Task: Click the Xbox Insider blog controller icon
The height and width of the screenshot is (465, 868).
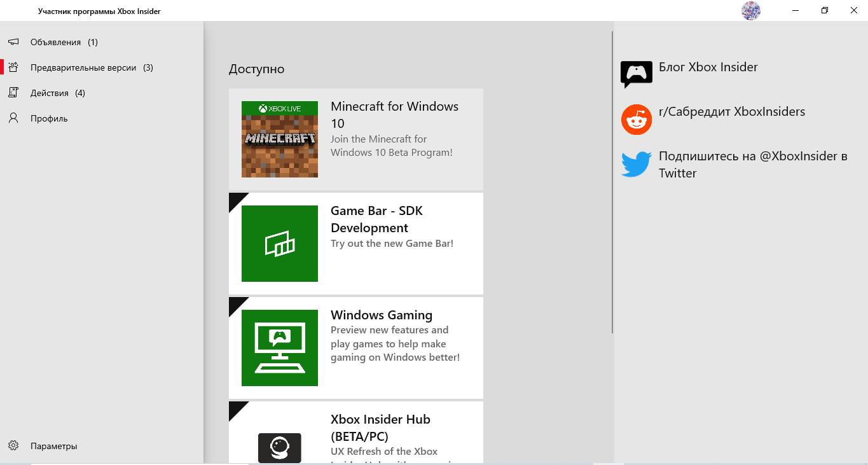Action: (x=637, y=74)
